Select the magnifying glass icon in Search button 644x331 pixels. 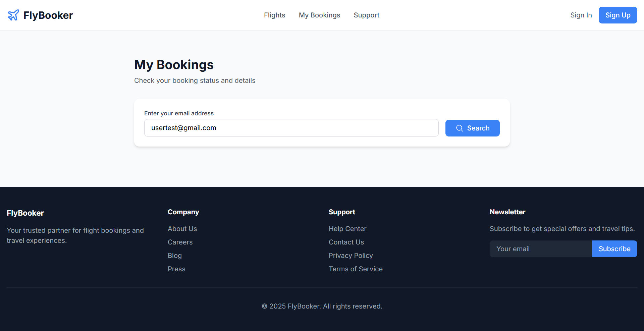coord(460,128)
